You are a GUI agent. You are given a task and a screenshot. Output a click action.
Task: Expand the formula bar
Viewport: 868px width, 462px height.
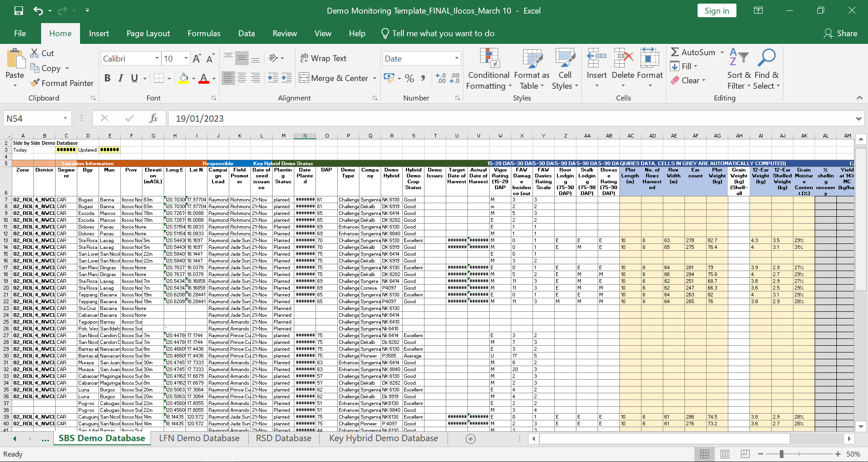[x=858, y=119]
